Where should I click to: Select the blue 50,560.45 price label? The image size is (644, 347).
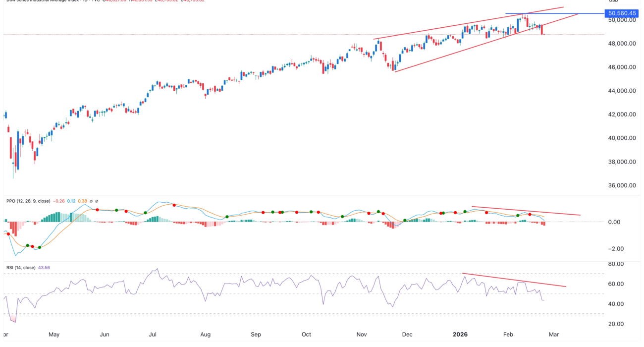tap(622, 13)
